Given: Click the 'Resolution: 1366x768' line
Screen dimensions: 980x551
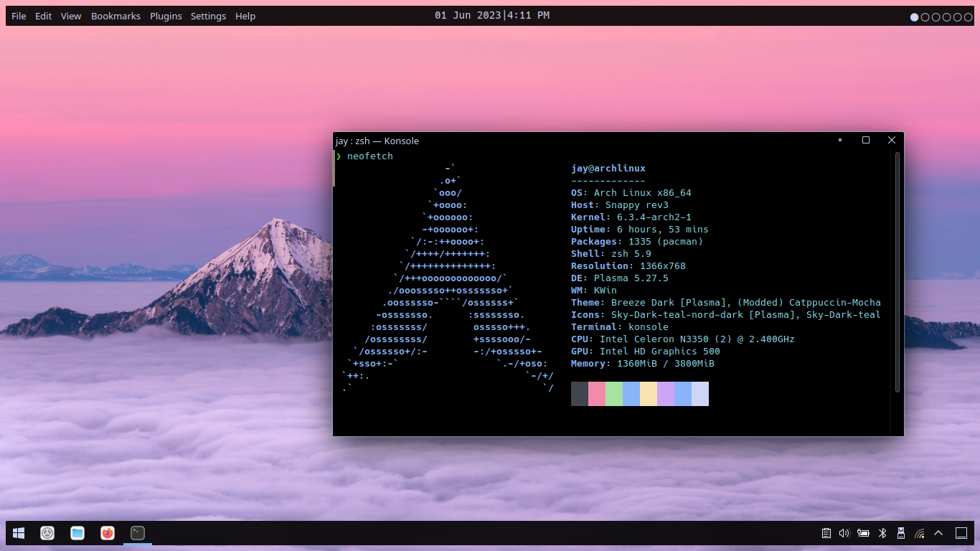Looking at the screenshot, I should tap(628, 266).
